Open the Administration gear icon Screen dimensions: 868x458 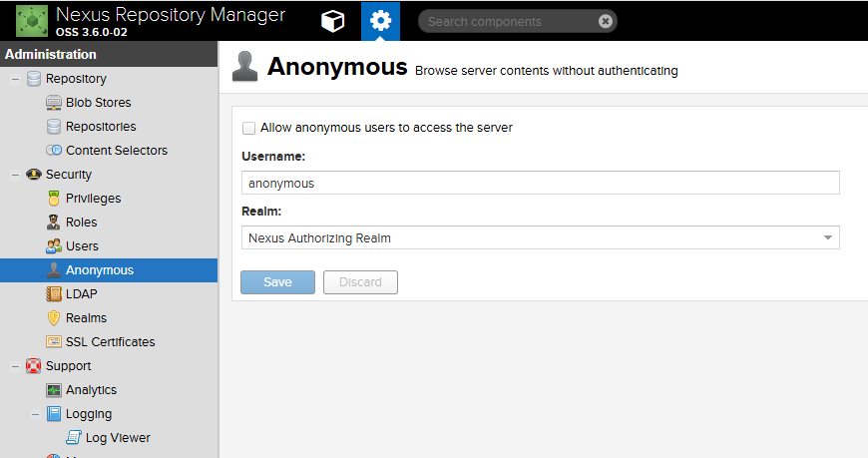click(x=380, y=21)
